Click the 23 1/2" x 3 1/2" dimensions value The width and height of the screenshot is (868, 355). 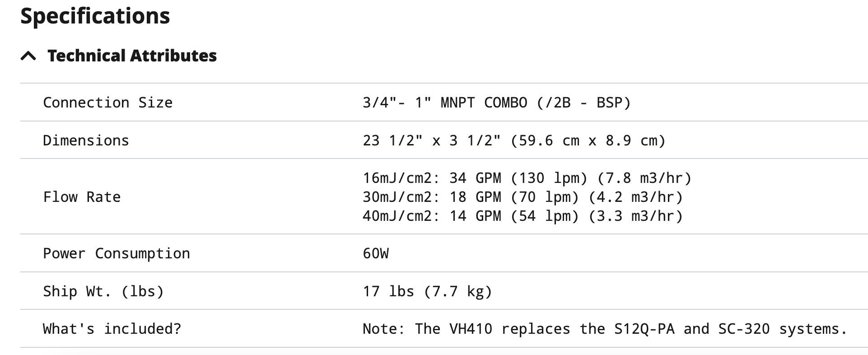pos(514,140)
